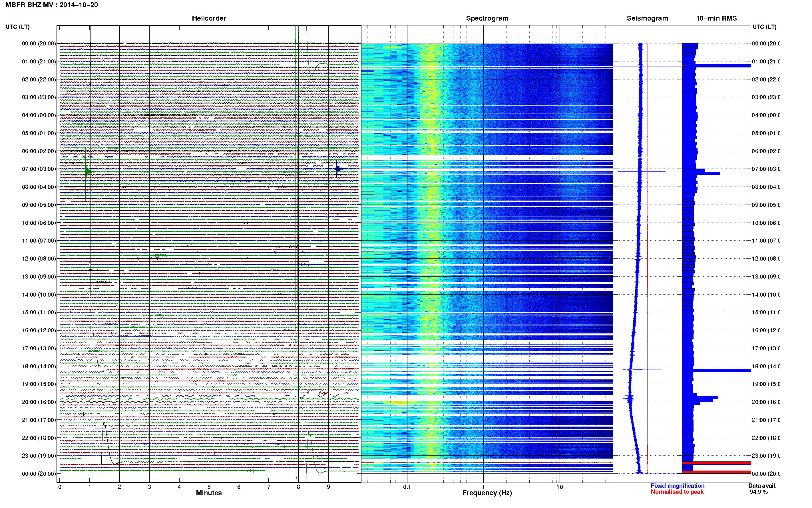The image size is (812, 508).
Task: Click the Fixed magnification legend text
Action: 678,486
